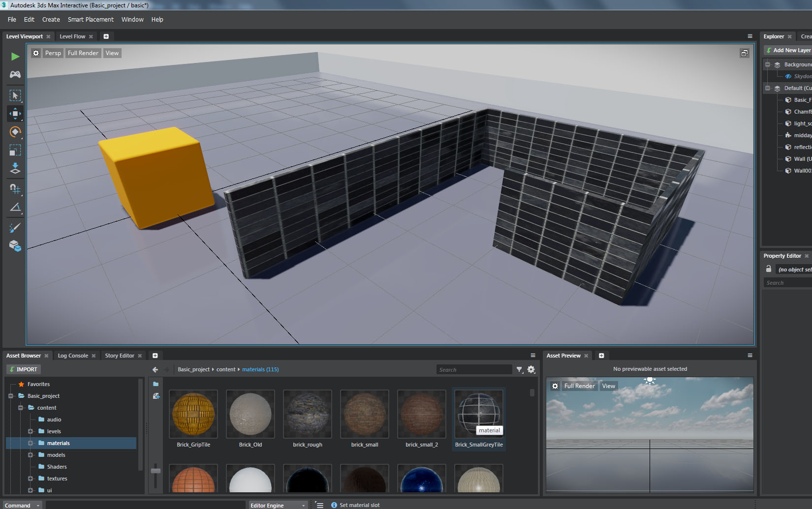The height and width of the screenshot is (509, 812).
Task: Toggle Full Render mode in the Level Viewport
Action: click(x=83, y=53)
